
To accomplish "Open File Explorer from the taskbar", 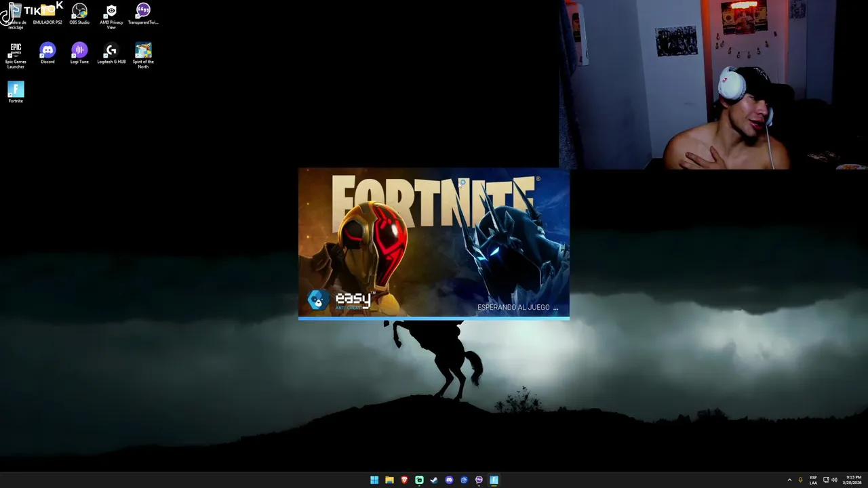I will pos(389,480).
